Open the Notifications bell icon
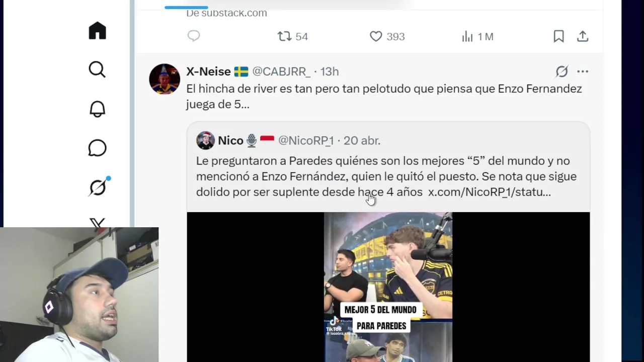Screen dimensions: 644x362 click(97, 109)
